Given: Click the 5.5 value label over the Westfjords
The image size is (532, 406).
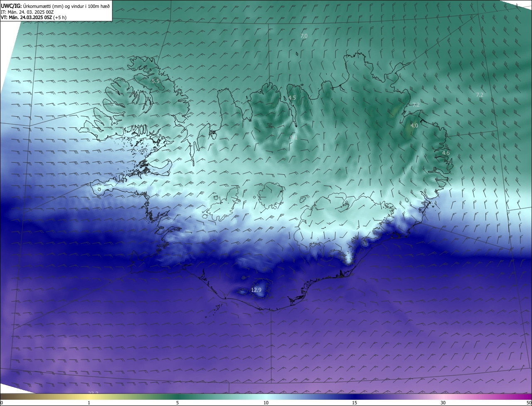Looking at the screenshot, I should [155, 81].
